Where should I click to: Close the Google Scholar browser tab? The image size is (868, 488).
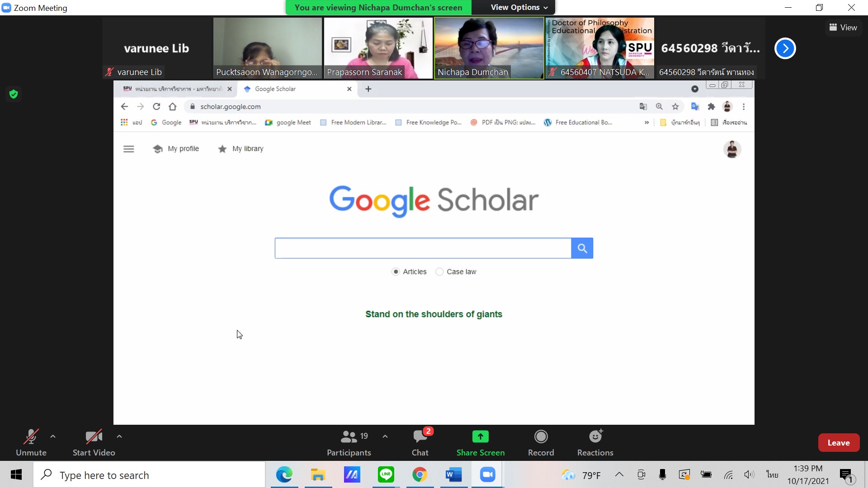click(x=349, y=89)
